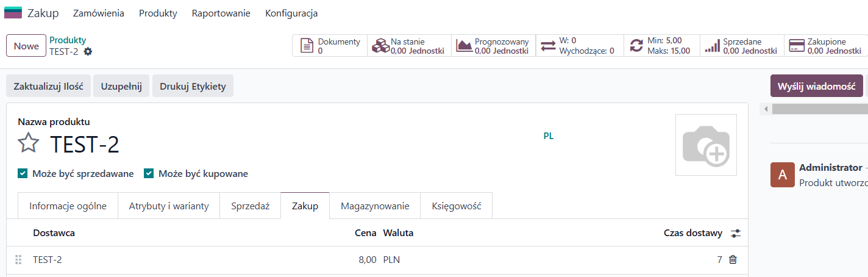This screenshot has height=277, width=868.
Task: Click the TEST-2 supplier cell in the table
Action: [x=48, y=260]
